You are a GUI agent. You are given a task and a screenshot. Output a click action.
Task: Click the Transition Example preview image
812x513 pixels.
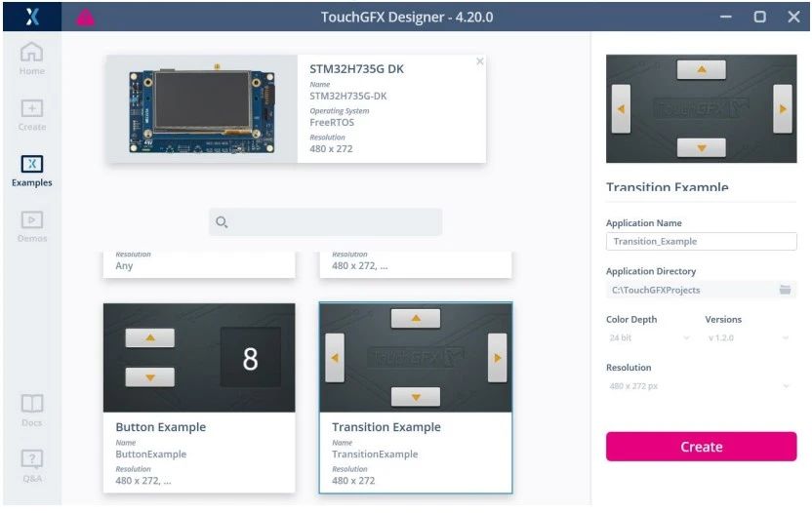tap(701, 108)
